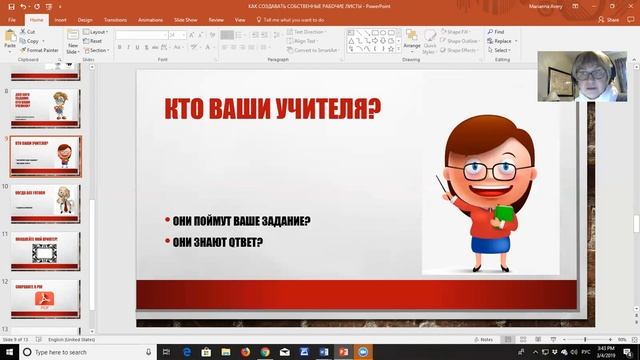Switch to Slide Sorter view
This screenshot has height=360, width=640.
(523, 340)
